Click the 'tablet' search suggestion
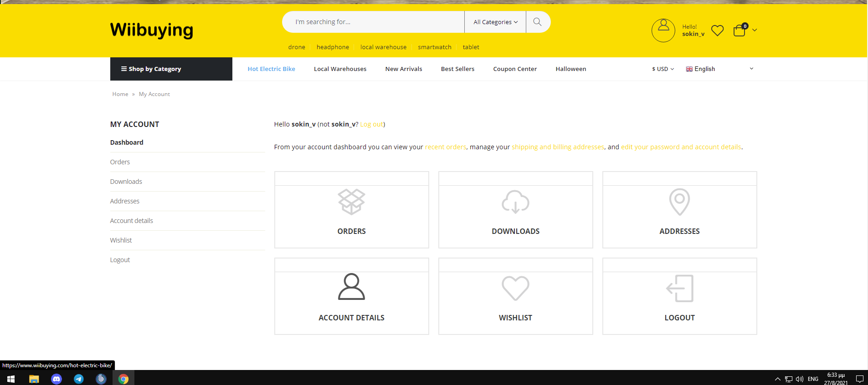Screen dimensions: 868x385 point(471,47)
